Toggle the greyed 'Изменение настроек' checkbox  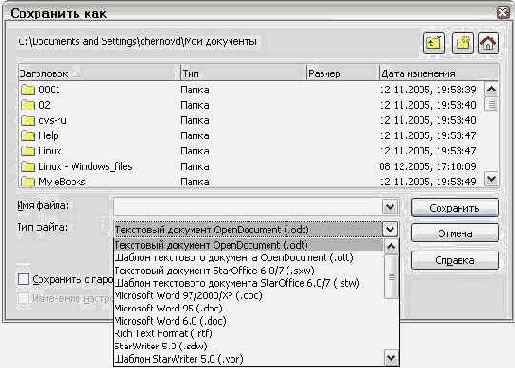coord(24,298)
